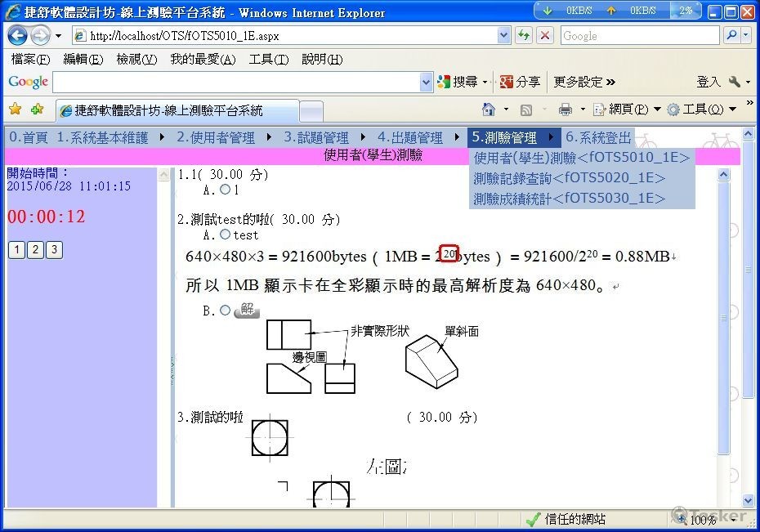Expand the address bar URL dropdown

coord(504,36)
